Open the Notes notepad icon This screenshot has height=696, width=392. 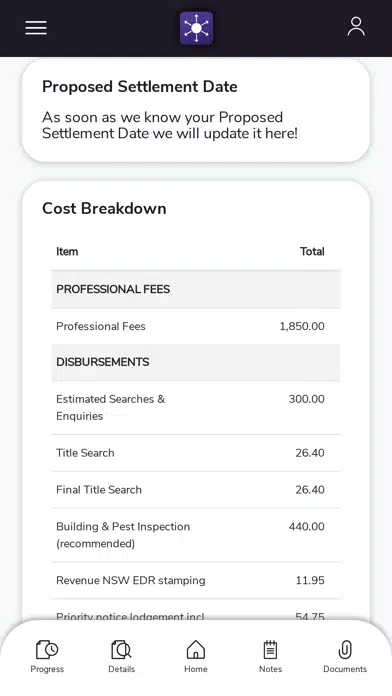(270, 650)
